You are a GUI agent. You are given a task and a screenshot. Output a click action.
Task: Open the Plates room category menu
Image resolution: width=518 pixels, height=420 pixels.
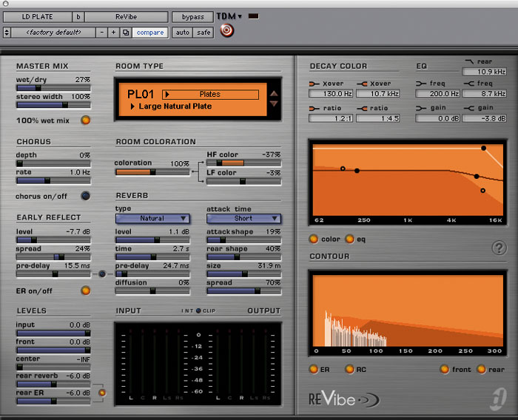(210, 95)
